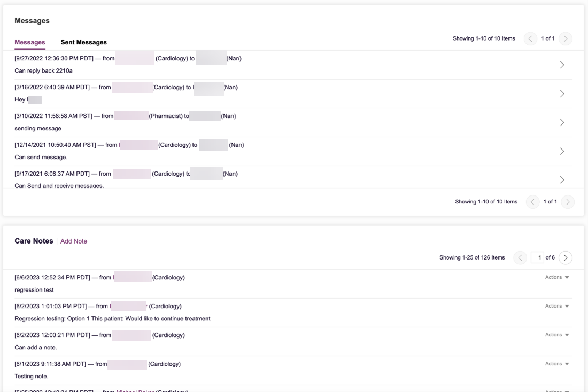
Task: Expand Actions dropdown for 6/2/2023 1:01:03 note
Action: click(557, 306)
